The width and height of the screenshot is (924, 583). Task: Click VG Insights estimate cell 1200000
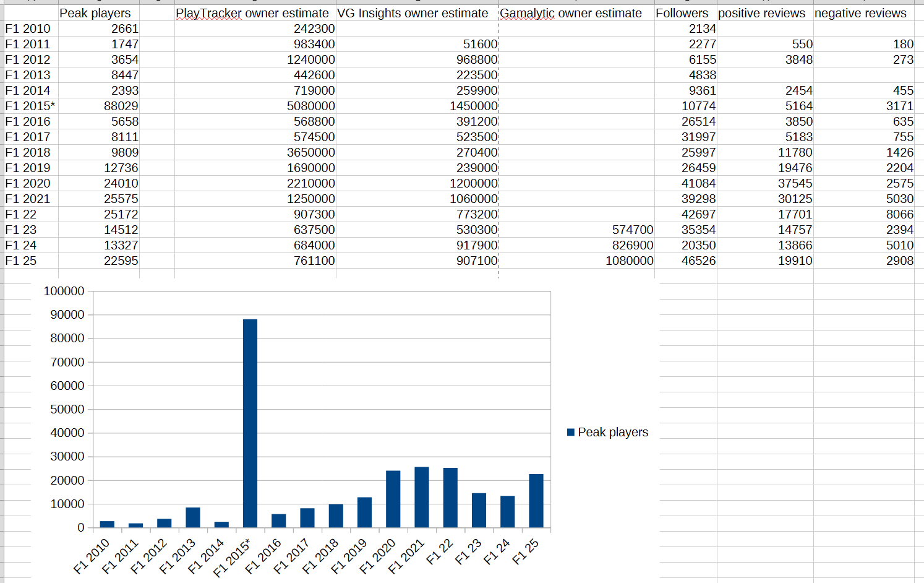[x=417, y=183]
